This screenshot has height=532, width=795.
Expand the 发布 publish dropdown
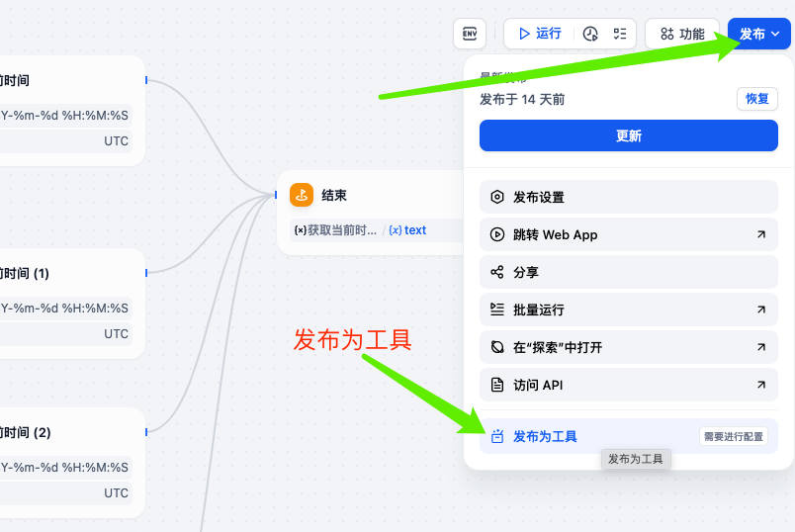tap(758, 34)
